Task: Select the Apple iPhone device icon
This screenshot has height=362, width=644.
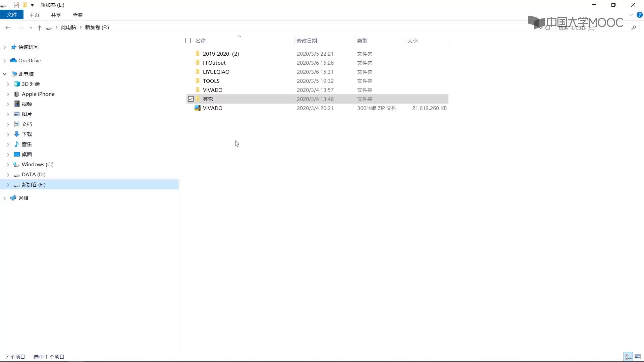Action: [17, 94]
